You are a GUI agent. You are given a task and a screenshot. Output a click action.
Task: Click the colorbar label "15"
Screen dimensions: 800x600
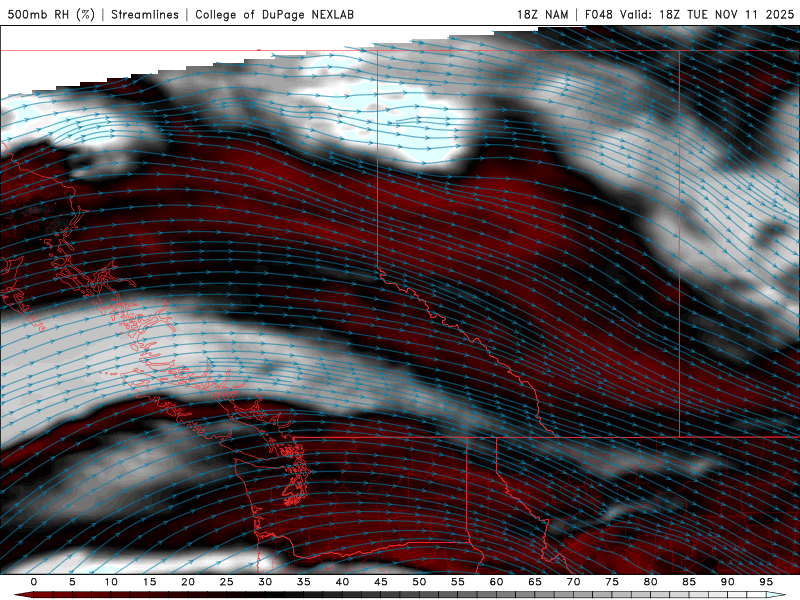(149, 582)
